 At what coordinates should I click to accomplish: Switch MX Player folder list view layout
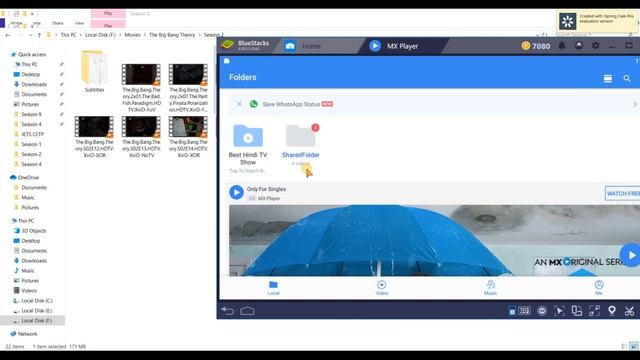[608, 79]
